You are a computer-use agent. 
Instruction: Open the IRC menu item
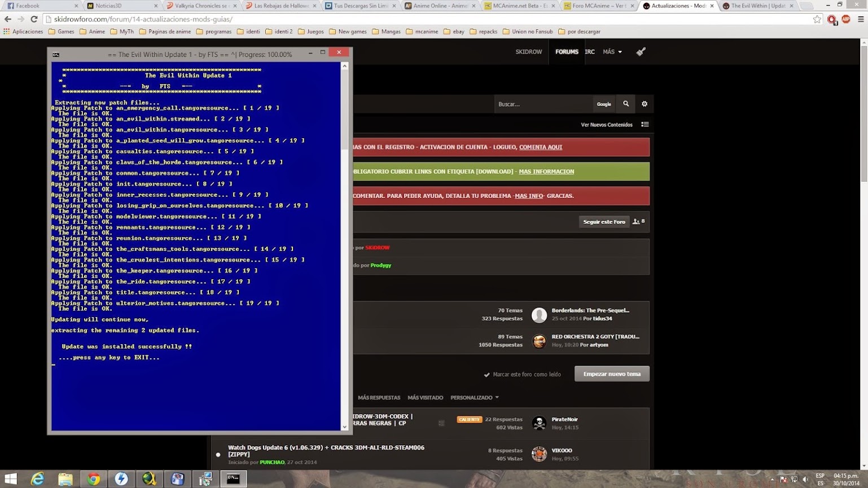point(590,52)
